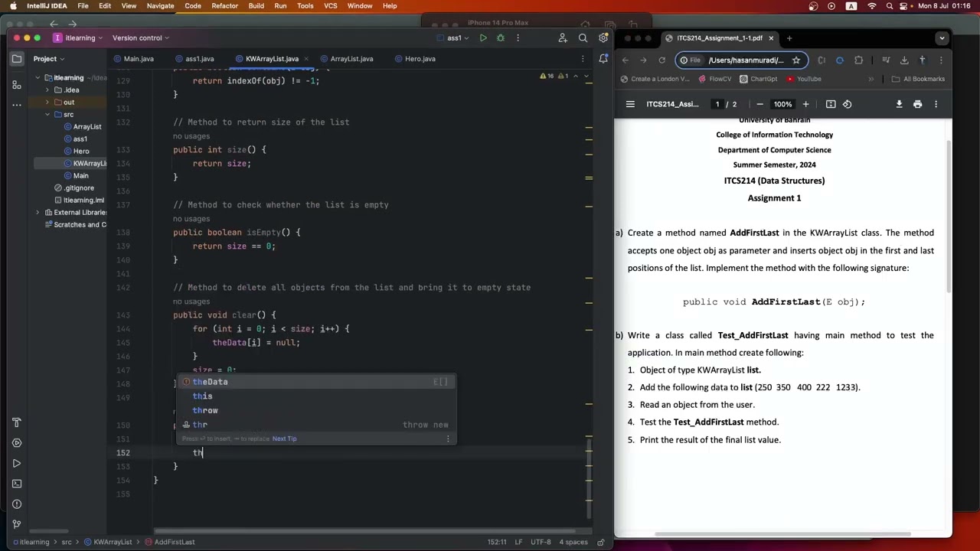The image size is (980, 551).
Task: Click Next Tip link in completion popup
Action: coord(284,439)
